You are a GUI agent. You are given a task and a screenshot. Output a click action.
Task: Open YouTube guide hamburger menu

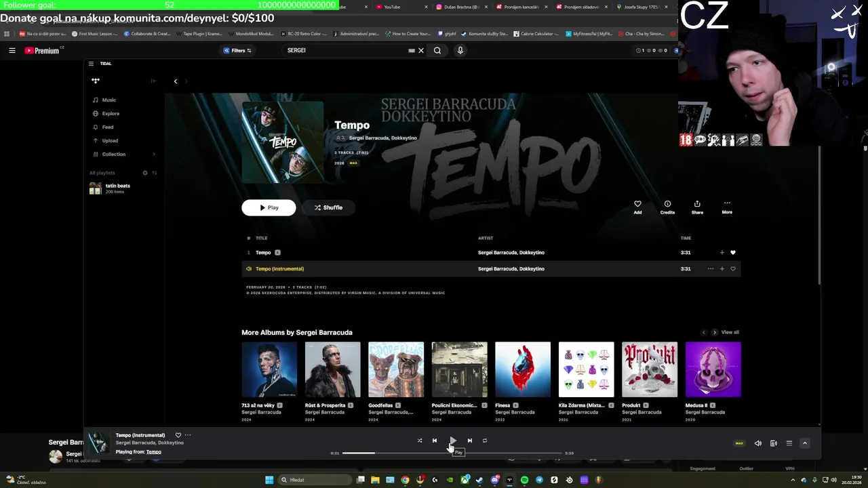click(x=12, y=50)
